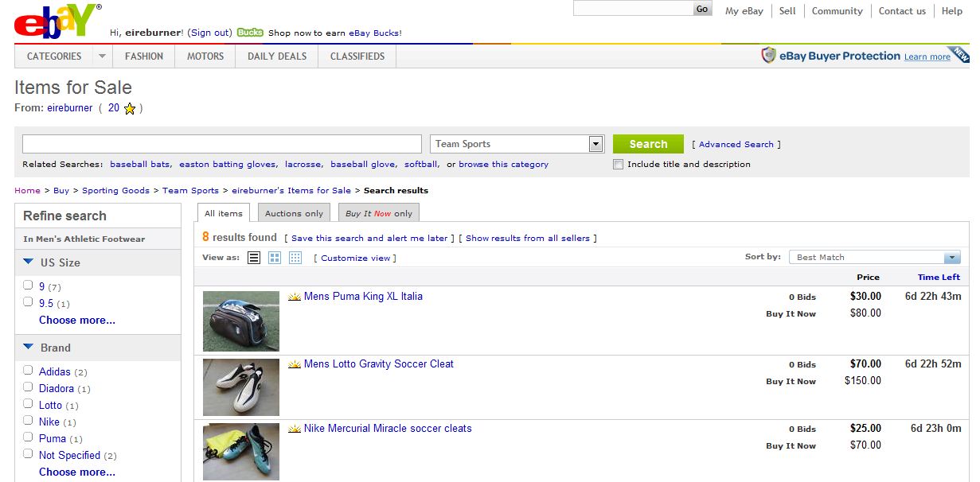Open the Daily Deals menu item
This screenshot has width=980, height=482.
pos(277,56)
